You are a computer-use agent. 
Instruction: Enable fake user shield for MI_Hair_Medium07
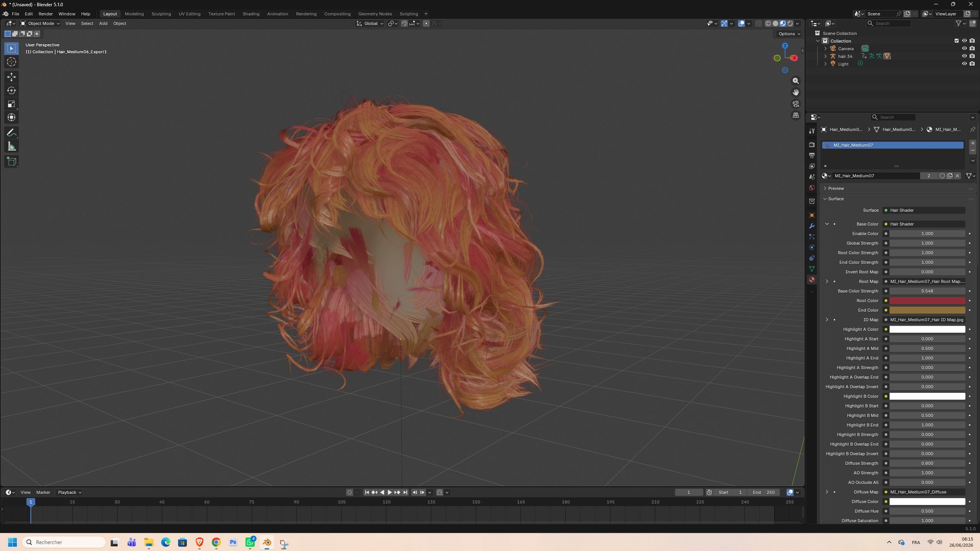coord(942,176)
